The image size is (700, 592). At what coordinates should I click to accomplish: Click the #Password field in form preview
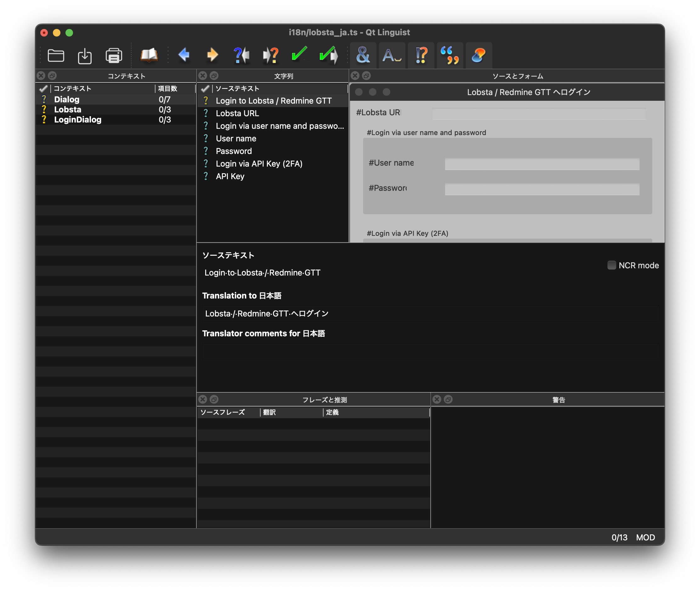(542, 189)
